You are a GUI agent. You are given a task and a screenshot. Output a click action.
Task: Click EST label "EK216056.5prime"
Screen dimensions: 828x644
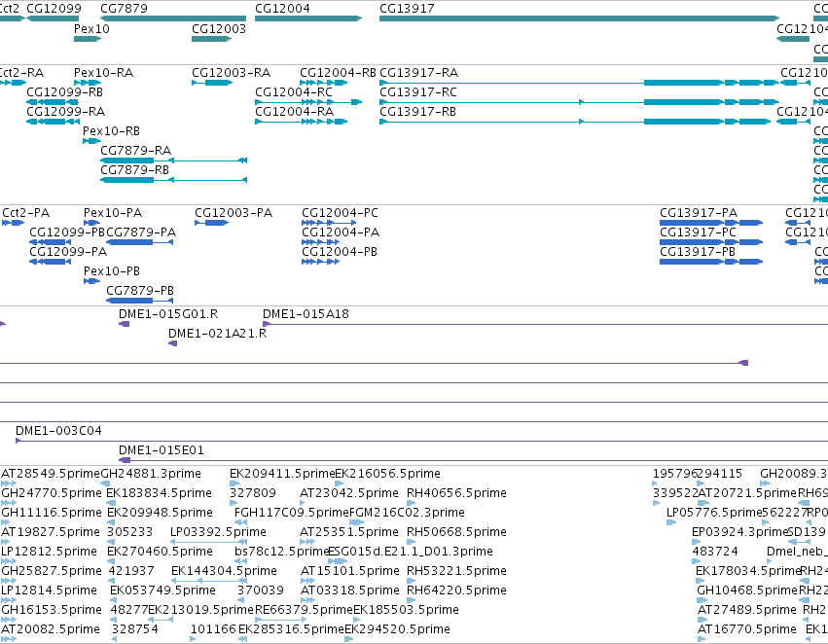coord(387,474)
